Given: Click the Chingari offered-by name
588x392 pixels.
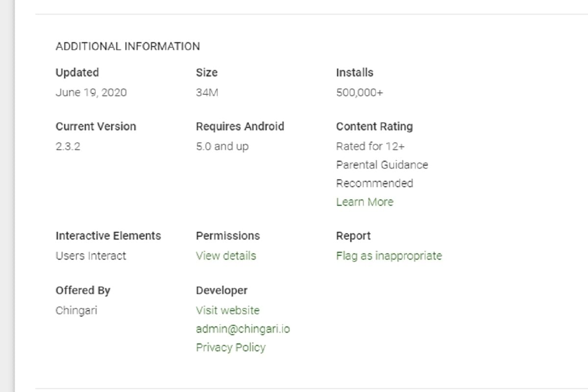Looking at the screenshot, I should coord(76,310).
